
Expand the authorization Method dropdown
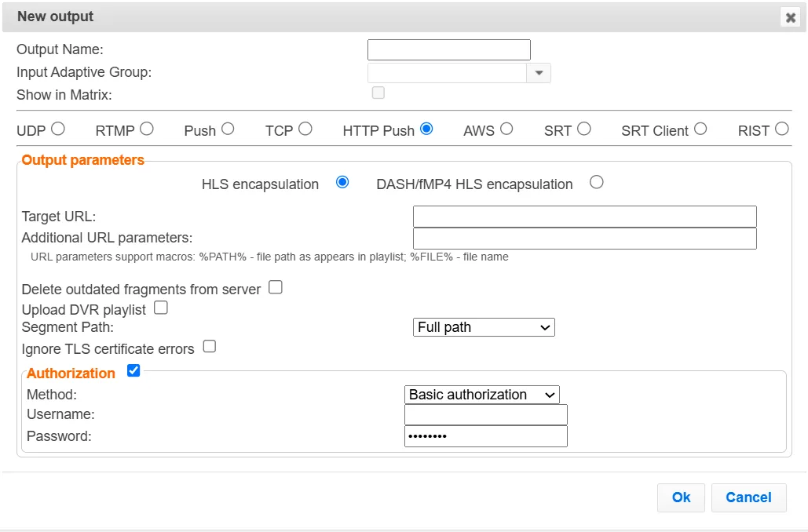point(481,395)
